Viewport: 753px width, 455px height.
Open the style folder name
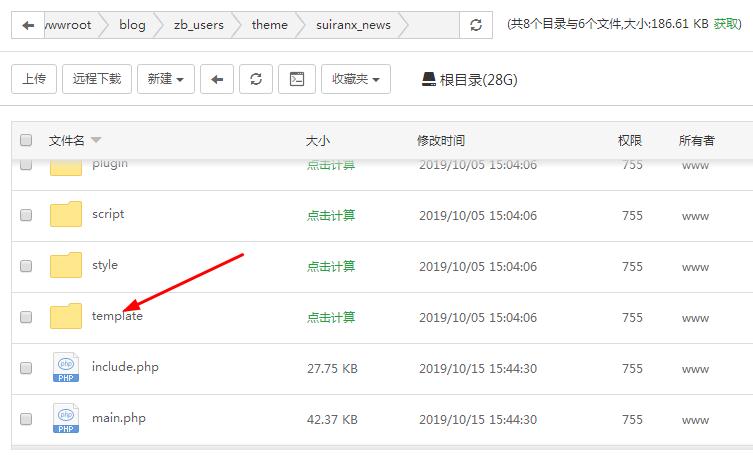click(x=105, y=265)
